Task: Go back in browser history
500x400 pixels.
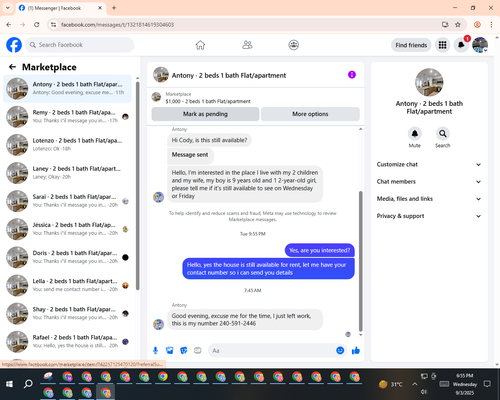Action: coord(9,24)
